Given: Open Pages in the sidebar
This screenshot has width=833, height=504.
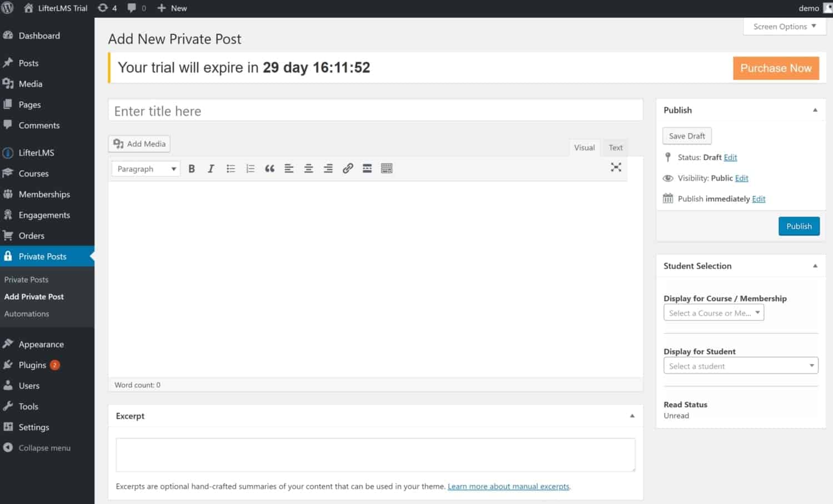Looking at the screenshot, I should click(47, 105).
